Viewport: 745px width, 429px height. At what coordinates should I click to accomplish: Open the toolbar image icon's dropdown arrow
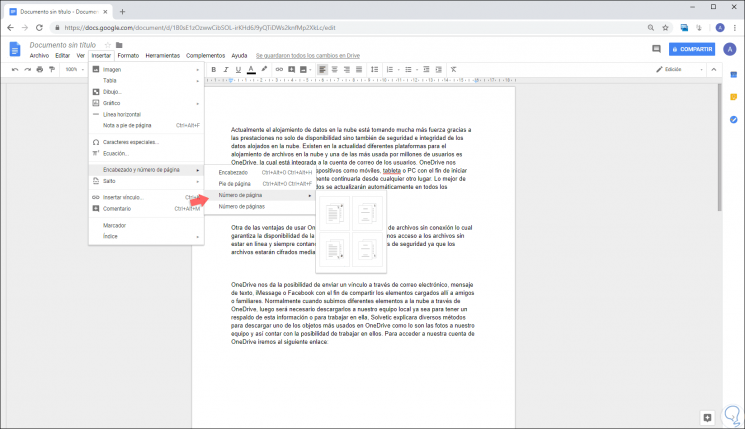[310, 70]
